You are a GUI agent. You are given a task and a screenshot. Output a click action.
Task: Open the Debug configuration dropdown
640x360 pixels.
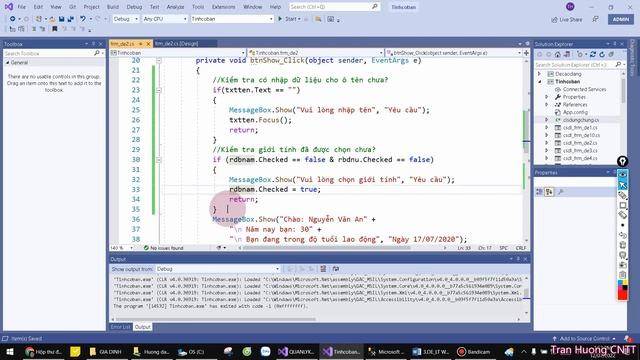pos(125,19)
